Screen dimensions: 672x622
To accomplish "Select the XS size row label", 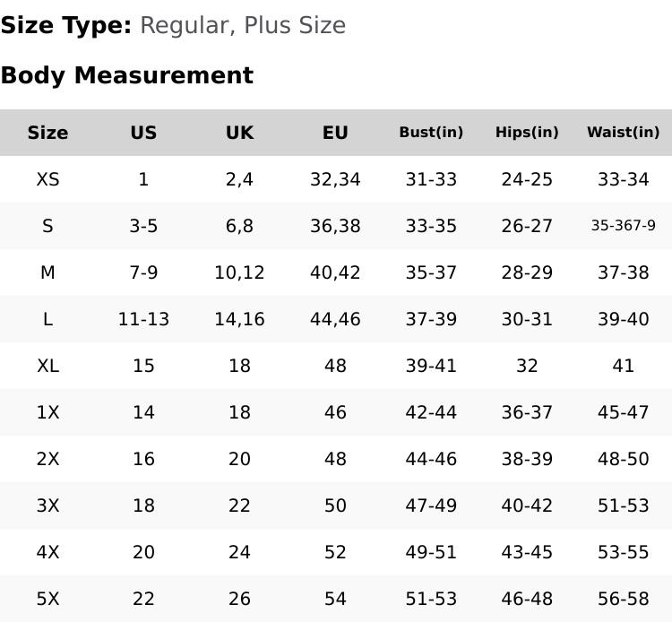I will [x=47, y=179].
